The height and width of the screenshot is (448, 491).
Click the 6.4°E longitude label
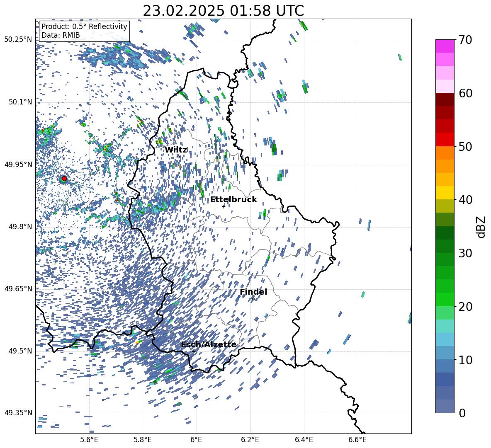(x=304, y=440)
